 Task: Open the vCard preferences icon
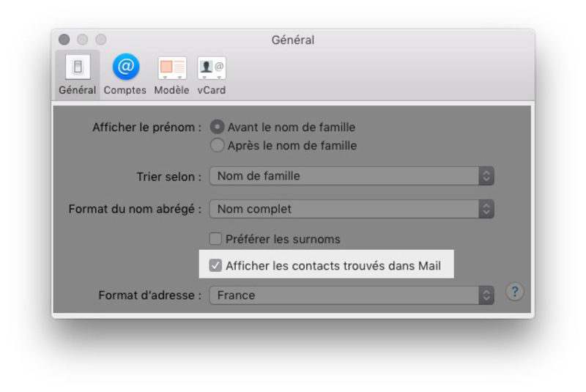pos(212,74)
